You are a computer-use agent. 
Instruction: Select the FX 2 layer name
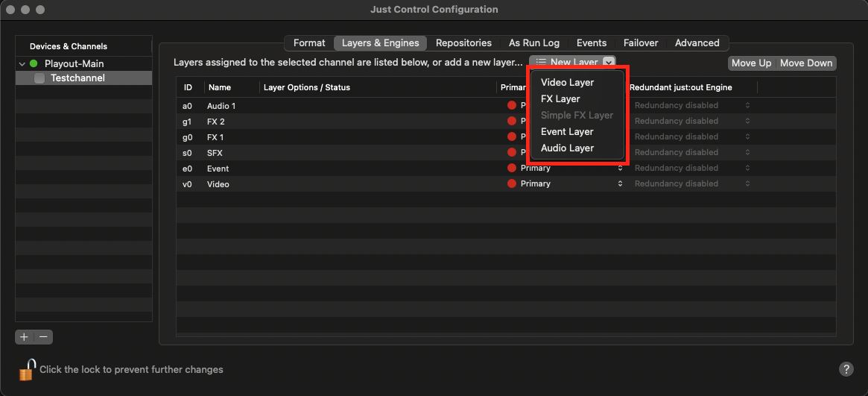(216, 122)
